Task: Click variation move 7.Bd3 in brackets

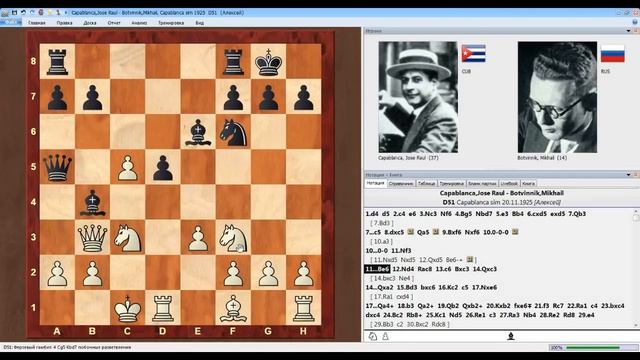Action: (x=382, y=223)
